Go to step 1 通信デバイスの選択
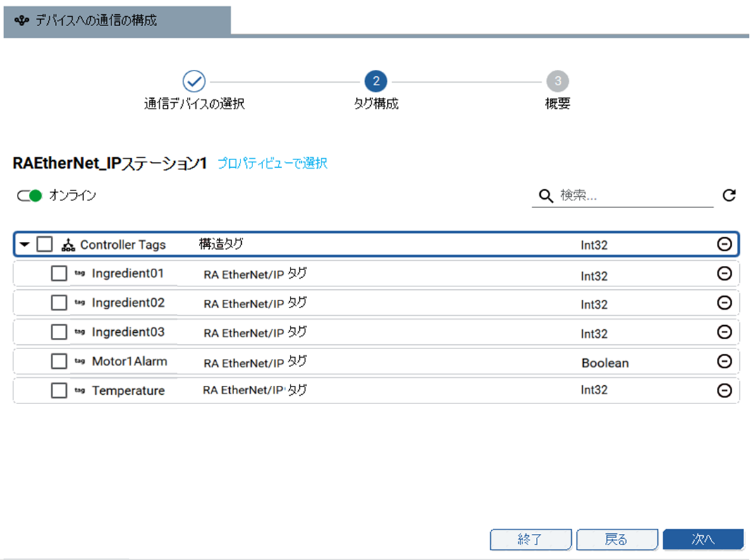Screen dimensions: 751x560 [194, 81]
